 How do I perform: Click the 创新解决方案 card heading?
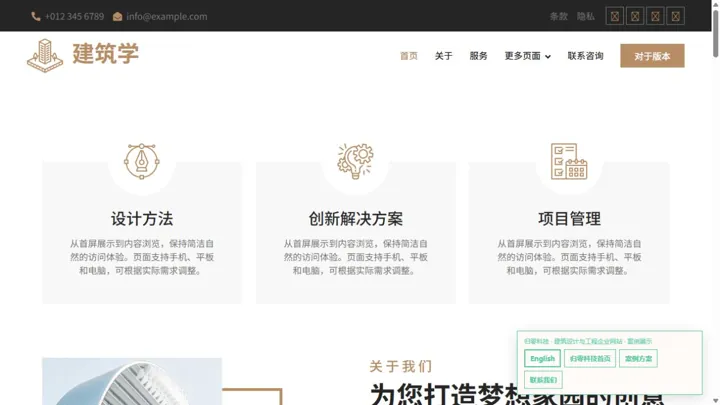pyautogui.click(x=355, y=219)
